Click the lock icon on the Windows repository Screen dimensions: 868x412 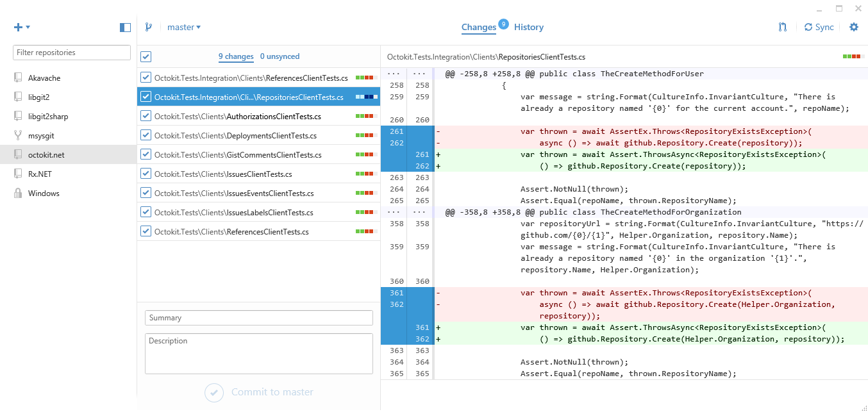(x=19, y=193)
